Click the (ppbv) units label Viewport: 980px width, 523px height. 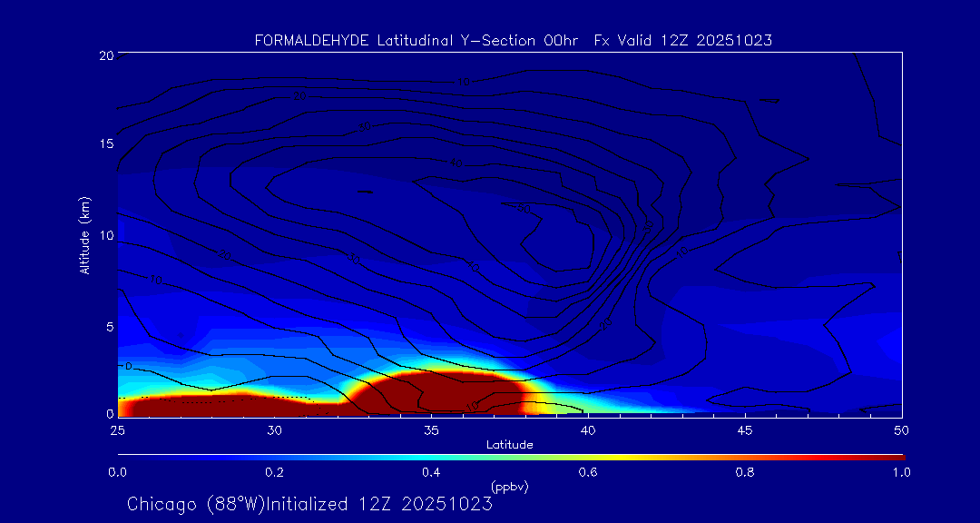[509, 487]
